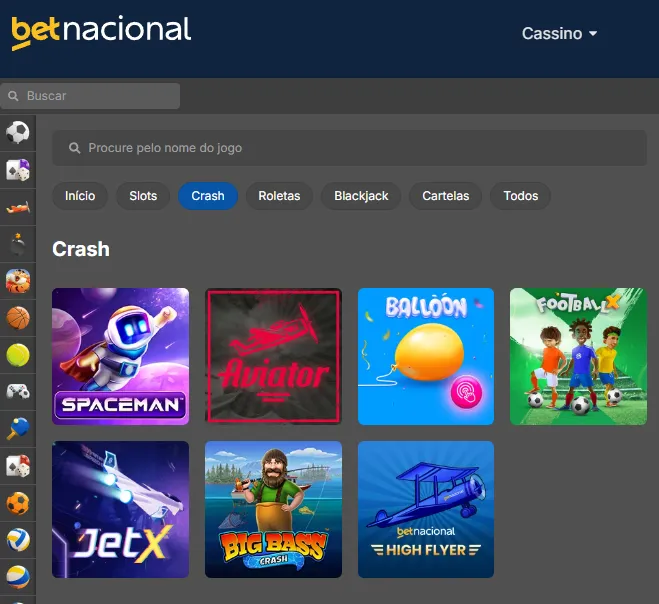Open the purple cards and dice casino icon
This screenshot has width=659, height=604.
[18, 170]
